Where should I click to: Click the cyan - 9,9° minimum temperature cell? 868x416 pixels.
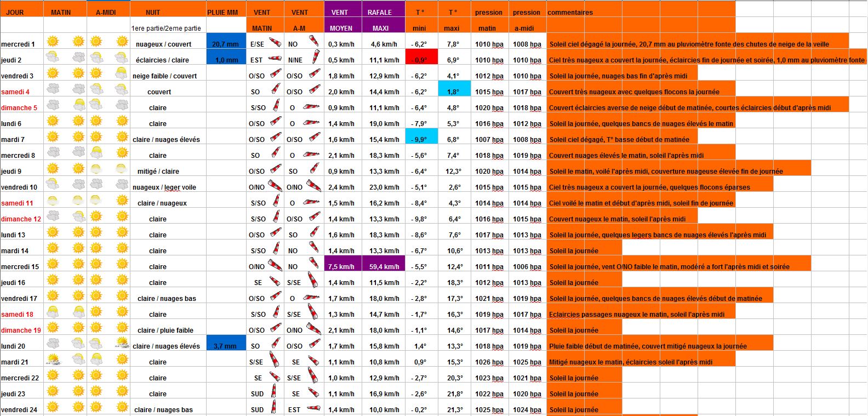point(421,136)
